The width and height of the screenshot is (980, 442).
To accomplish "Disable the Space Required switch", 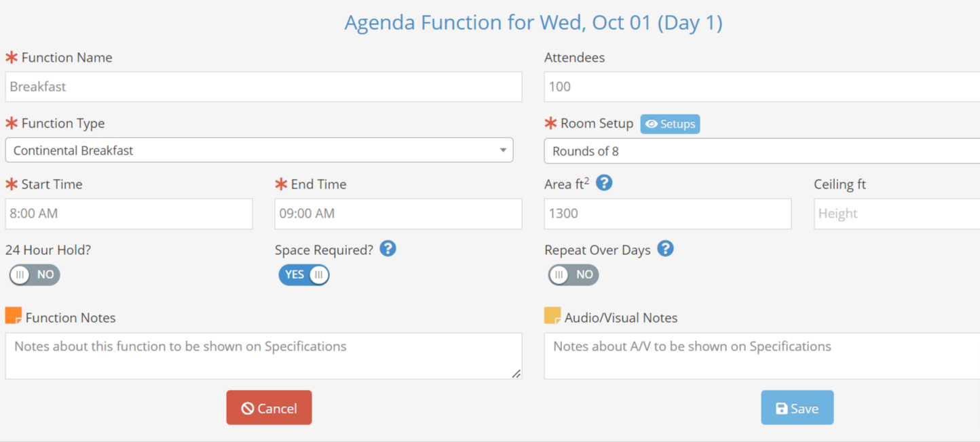I will pos(304,275).
